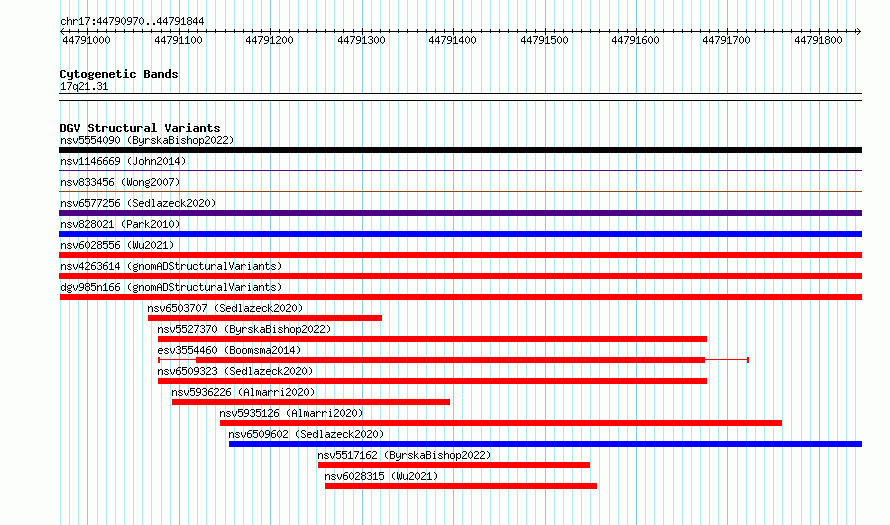The height and width of the screenshot is (525, 890).
Task: Select the long red nsv5935126 bar
Action: click(501, 423)
